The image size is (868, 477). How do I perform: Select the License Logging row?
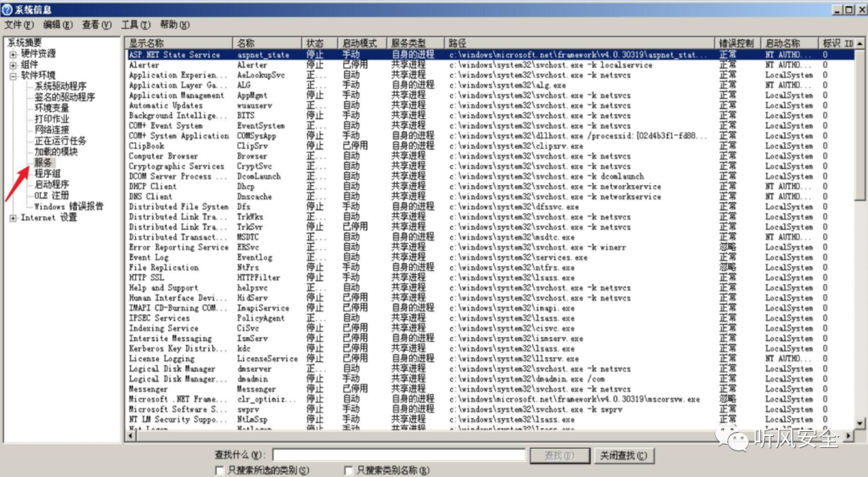[x=490, y=359]
